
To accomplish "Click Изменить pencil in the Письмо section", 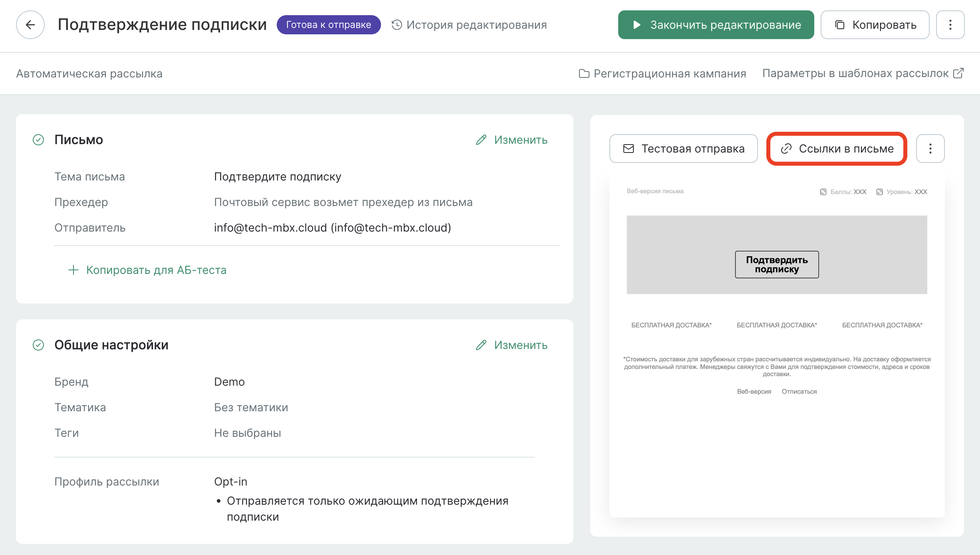I will [x=512, y=140].
